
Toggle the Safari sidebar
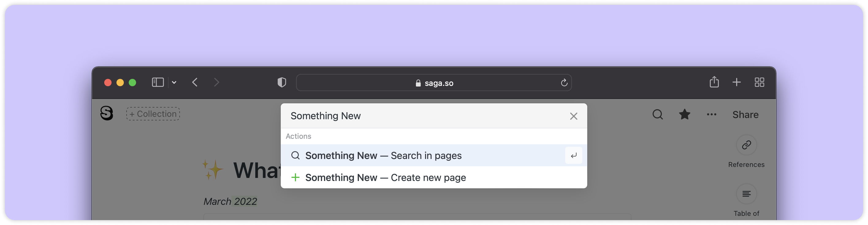coord(158,83)
